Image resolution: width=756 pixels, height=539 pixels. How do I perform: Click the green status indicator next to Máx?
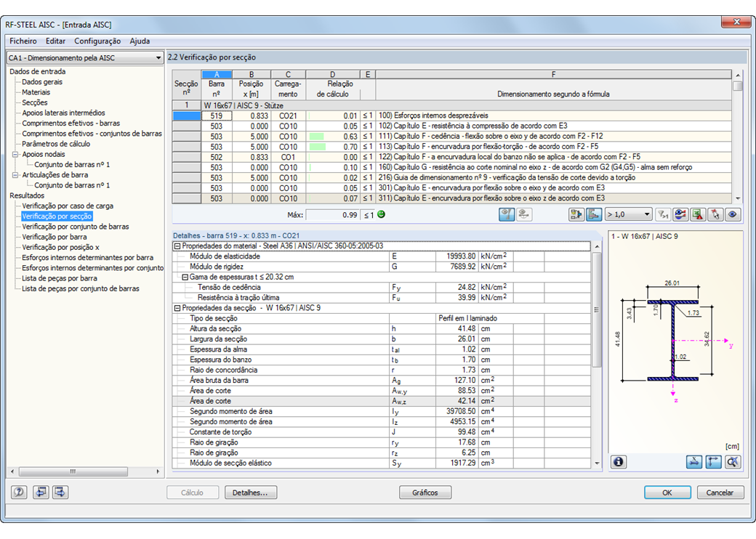pos(382,214)
